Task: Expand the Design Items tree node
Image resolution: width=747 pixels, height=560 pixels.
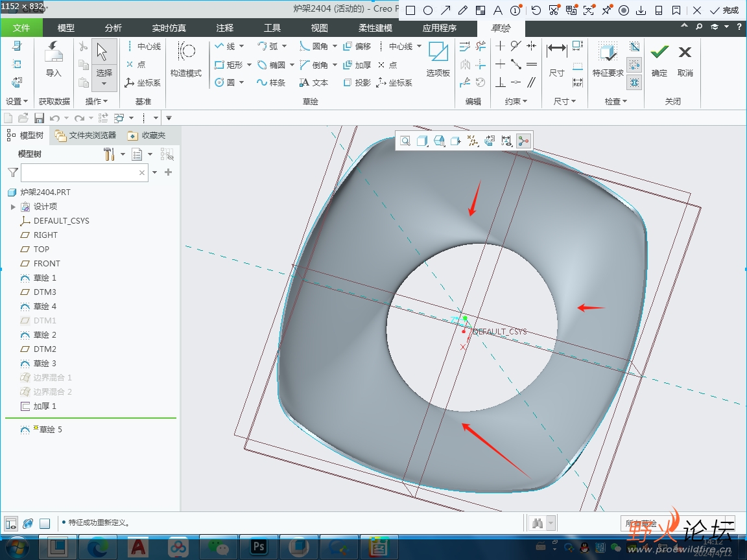Action: (13, 207)
